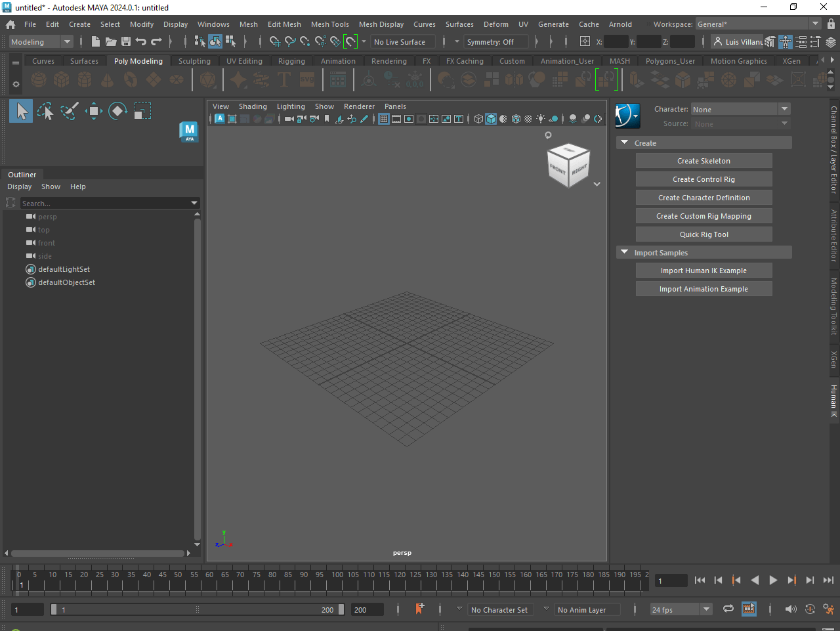Activate the Move tool in toolbox

click(94, 112)
